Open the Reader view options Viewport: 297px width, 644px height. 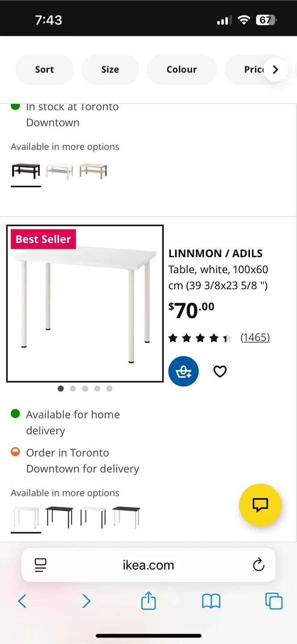tap(40, 565)
